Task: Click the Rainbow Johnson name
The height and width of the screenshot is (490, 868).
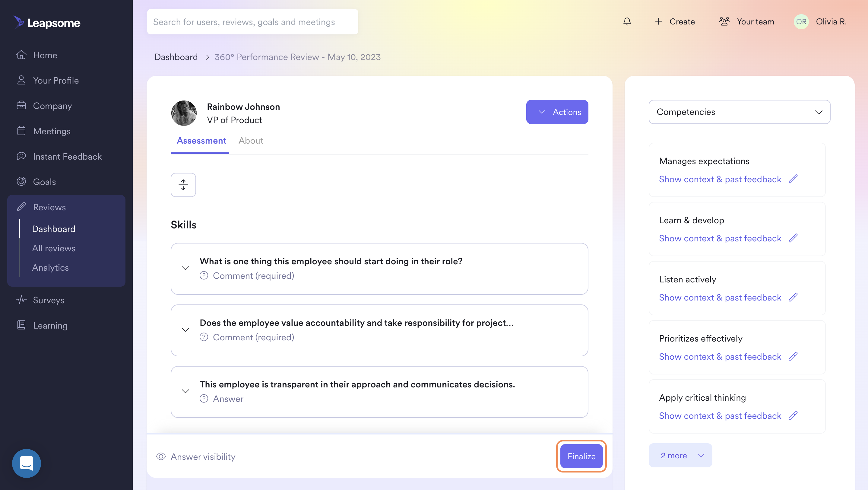Action: [243, 107]
